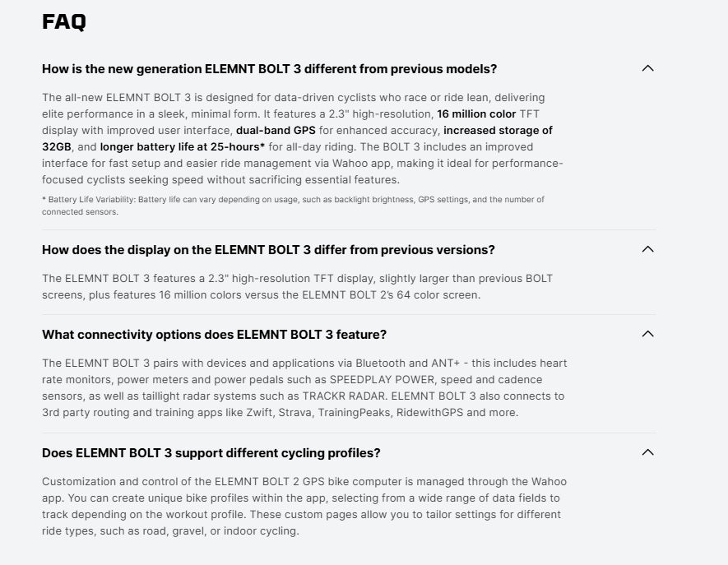
Task: Click the "SPEEDPLAY POWER" text in connectivity answer
Action: 380,379
